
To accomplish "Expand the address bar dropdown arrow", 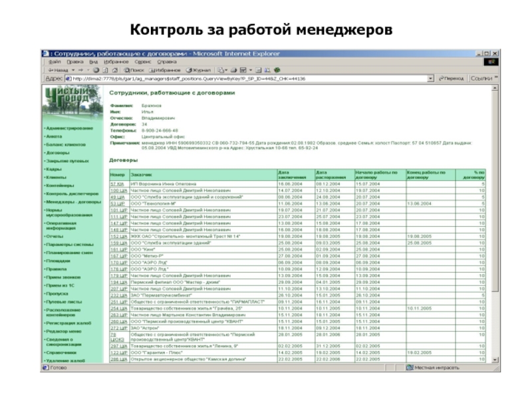I will point(430,78).
